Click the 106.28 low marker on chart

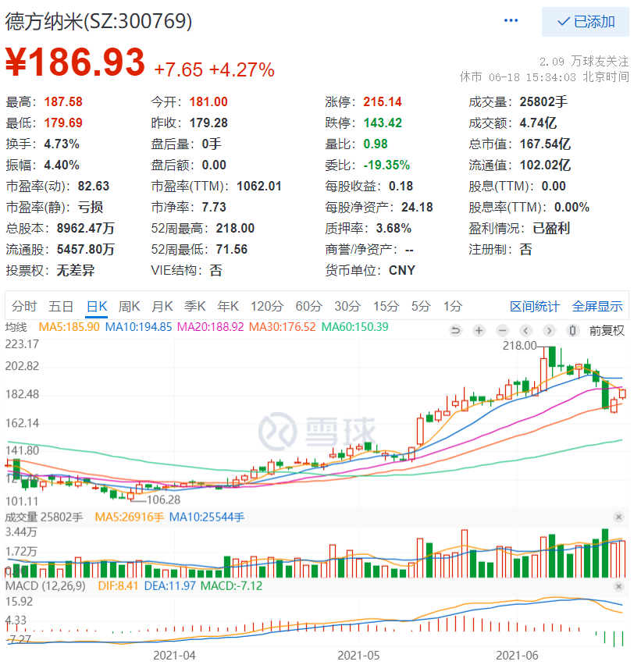click(163, 500)
